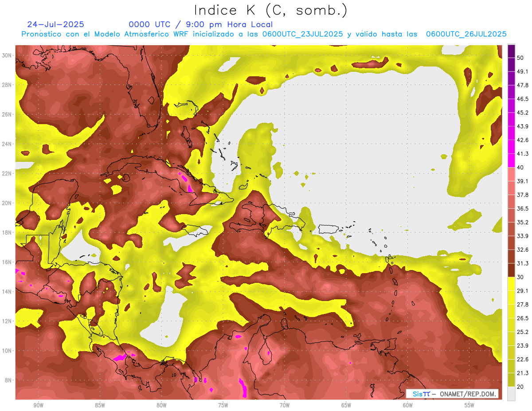The image size is (532, 411).
Task: Click the colorbar value 21.3
Action: click(522, 373)
